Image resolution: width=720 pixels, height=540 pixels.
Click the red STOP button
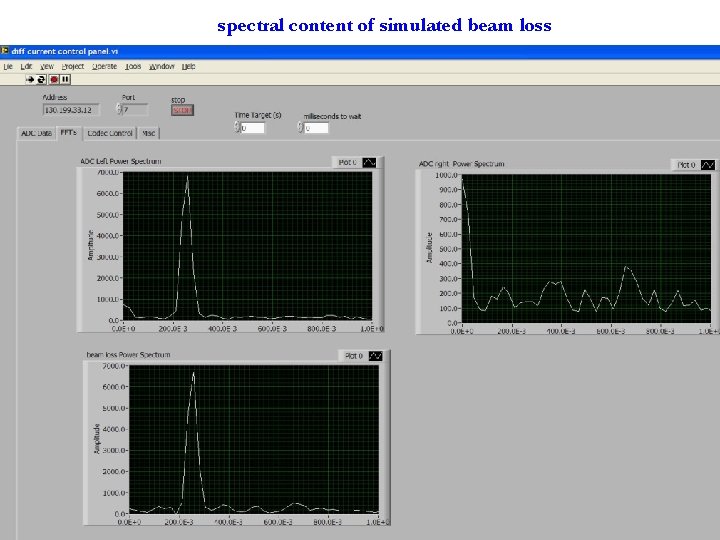tap(182, 110)
